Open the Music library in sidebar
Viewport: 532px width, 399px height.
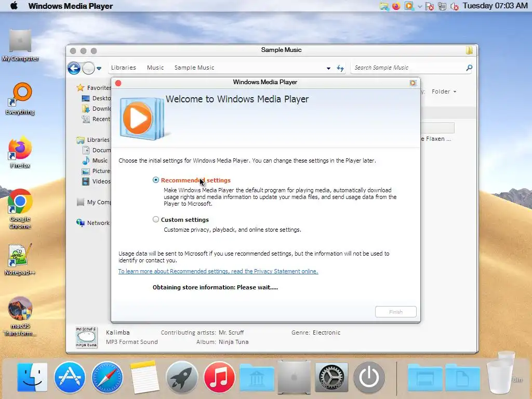click(x=96, y=161)
